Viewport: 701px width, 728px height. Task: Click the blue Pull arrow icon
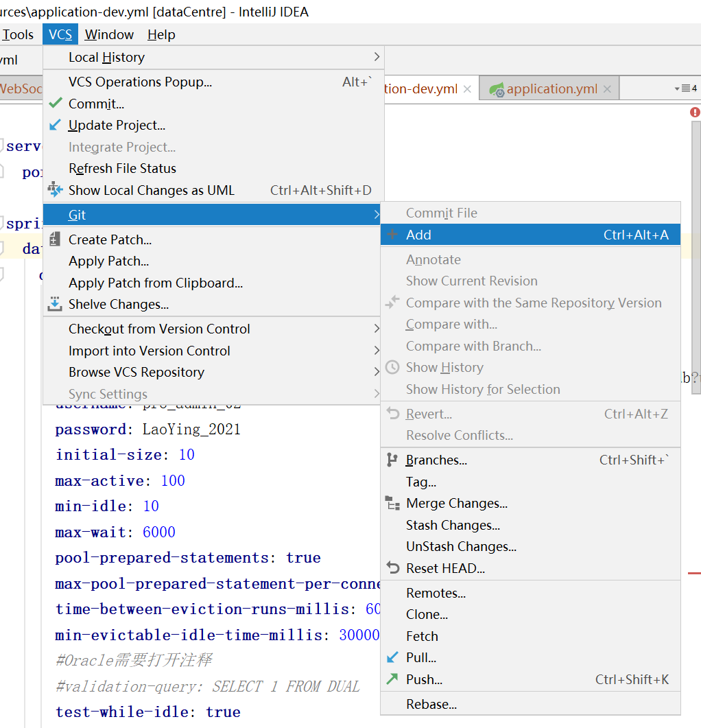(x=392, y=657)
